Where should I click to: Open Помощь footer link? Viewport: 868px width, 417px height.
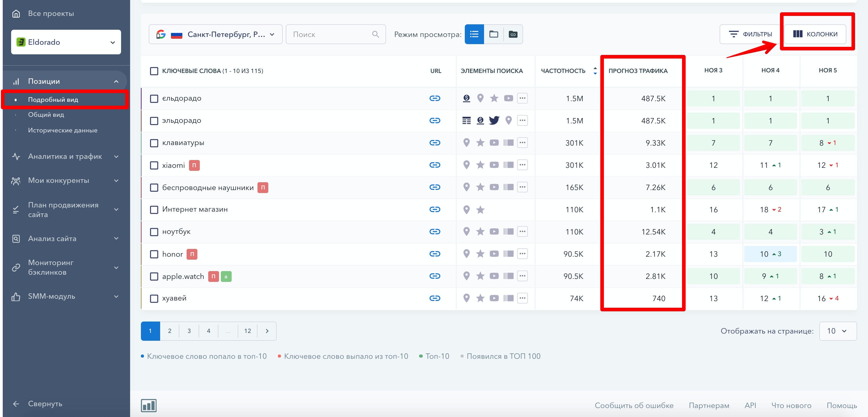(841, 406)
